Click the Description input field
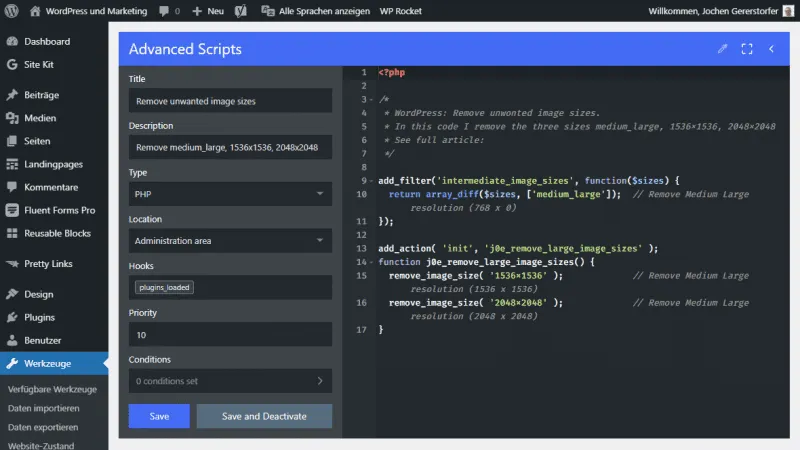Image resolution: width=800 pixels, height=450 pixels. pyautogui.click(x=230, y=147)
